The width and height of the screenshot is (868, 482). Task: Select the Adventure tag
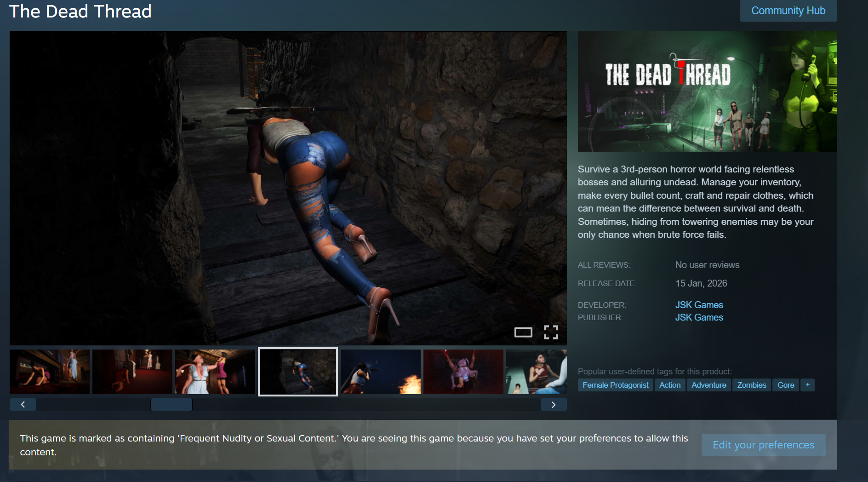[709, 385]
